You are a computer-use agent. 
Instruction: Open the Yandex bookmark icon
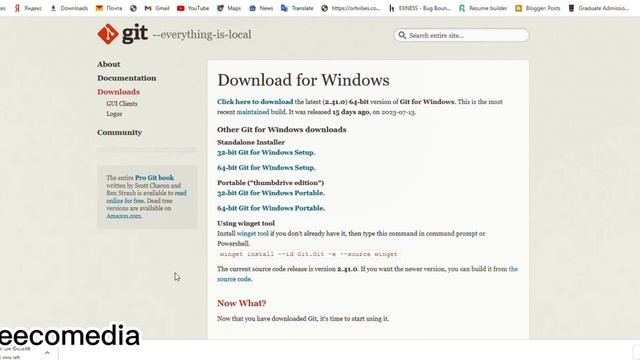pyautogui.click(x=17, y=8)
